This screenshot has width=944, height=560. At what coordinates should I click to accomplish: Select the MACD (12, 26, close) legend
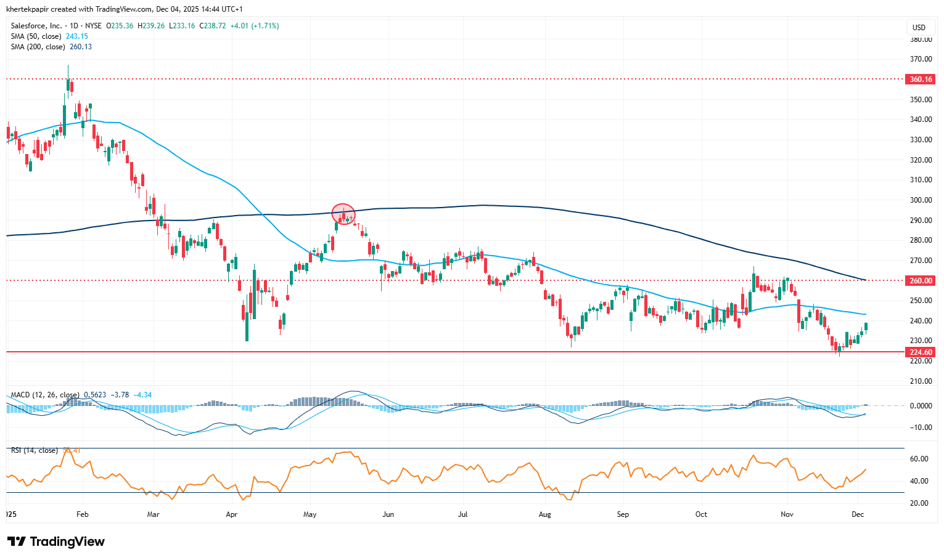click(45, 395)
